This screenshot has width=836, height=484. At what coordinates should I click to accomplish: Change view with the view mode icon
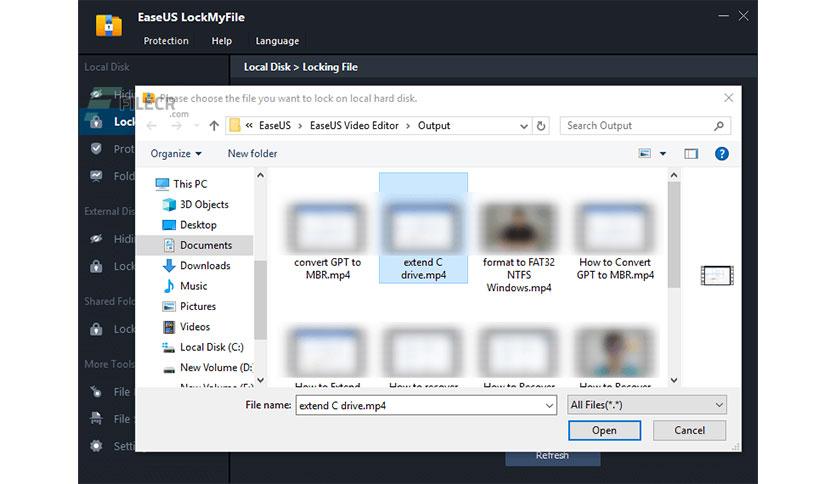click(x=645, y=154)
